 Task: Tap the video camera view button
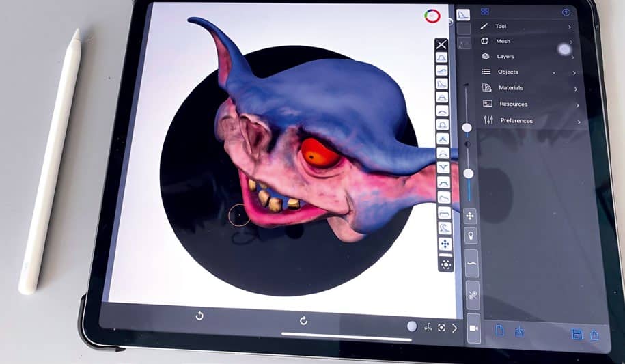click(473, 328)
